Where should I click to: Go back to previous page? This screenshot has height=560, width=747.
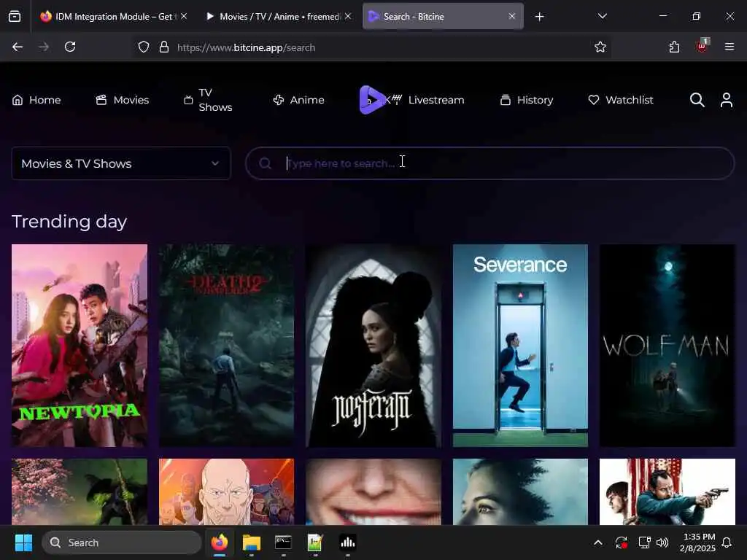[x=18, y=47]
